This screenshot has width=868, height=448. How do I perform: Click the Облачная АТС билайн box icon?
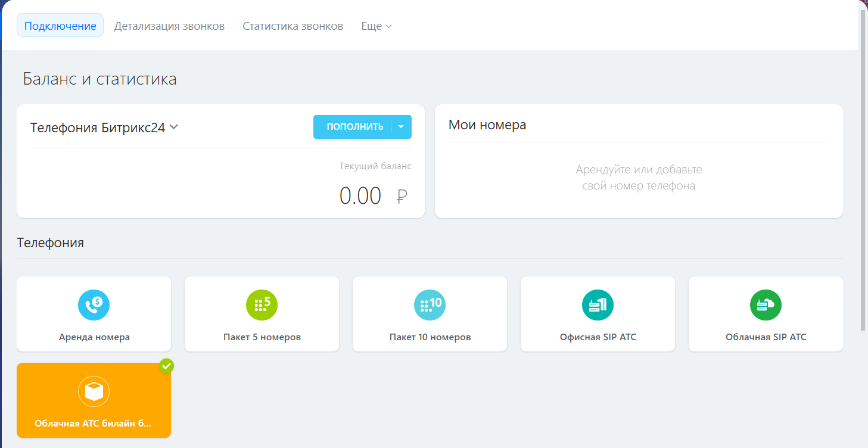coord(94,392)
